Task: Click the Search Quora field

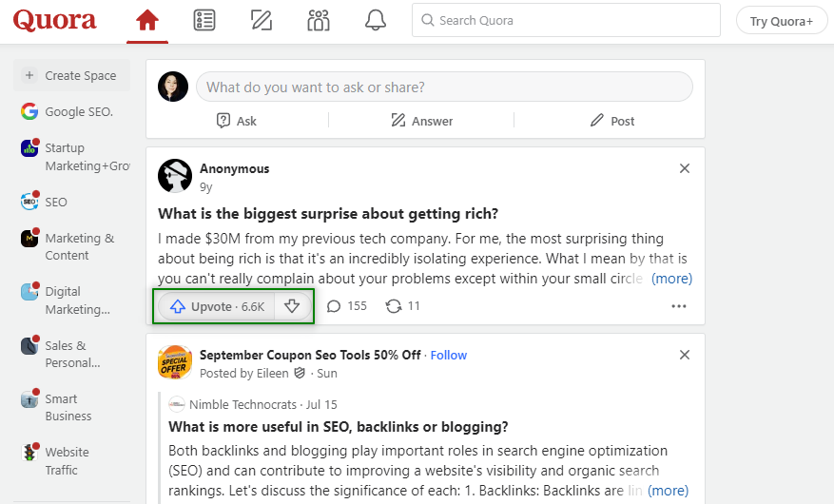Action: tap(566, 20)
